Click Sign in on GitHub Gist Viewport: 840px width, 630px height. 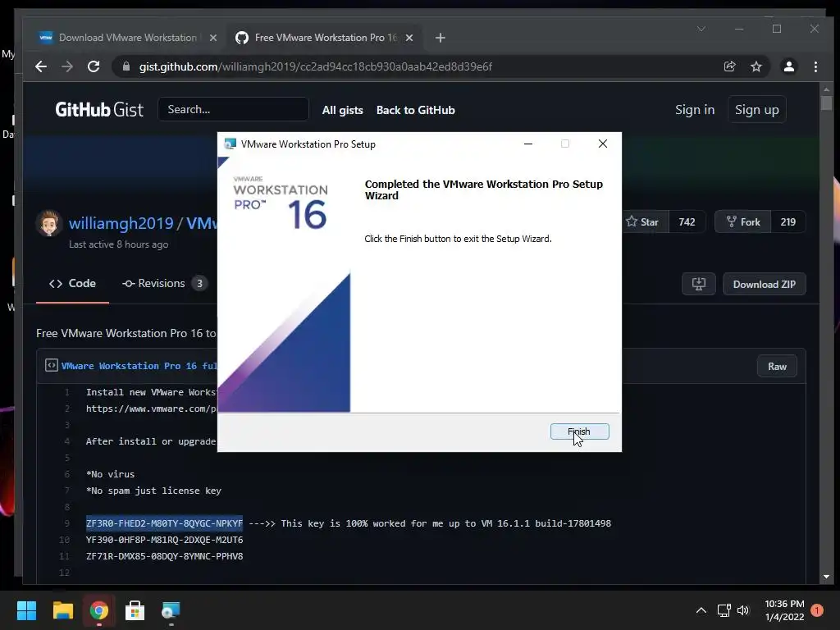694,109
